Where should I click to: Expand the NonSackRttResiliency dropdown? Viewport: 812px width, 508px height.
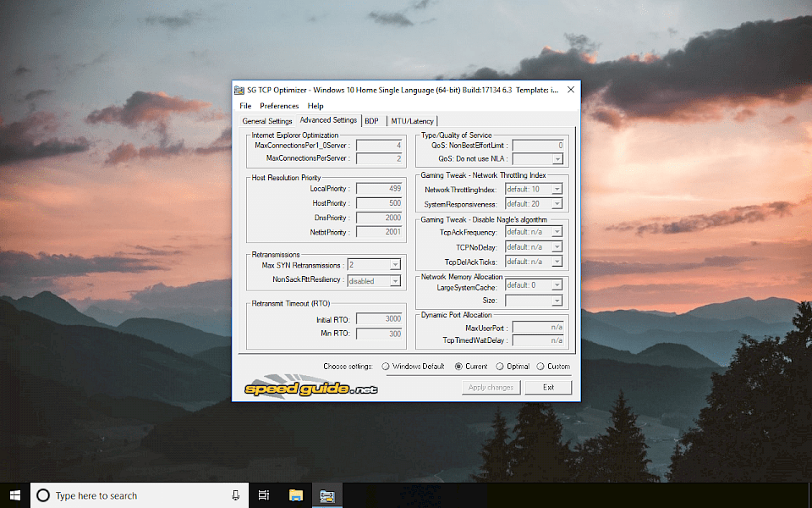coord(395,281)
